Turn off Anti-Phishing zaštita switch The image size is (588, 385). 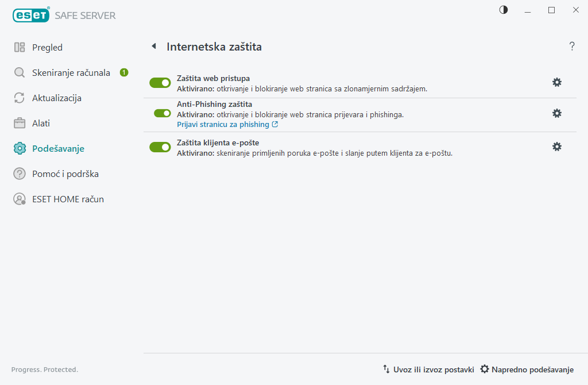click(x=163, y=113)
